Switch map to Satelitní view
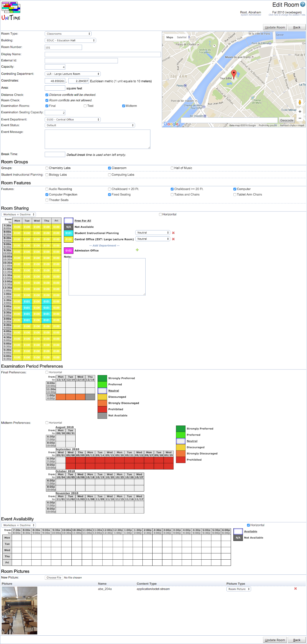 coord(182,37)
